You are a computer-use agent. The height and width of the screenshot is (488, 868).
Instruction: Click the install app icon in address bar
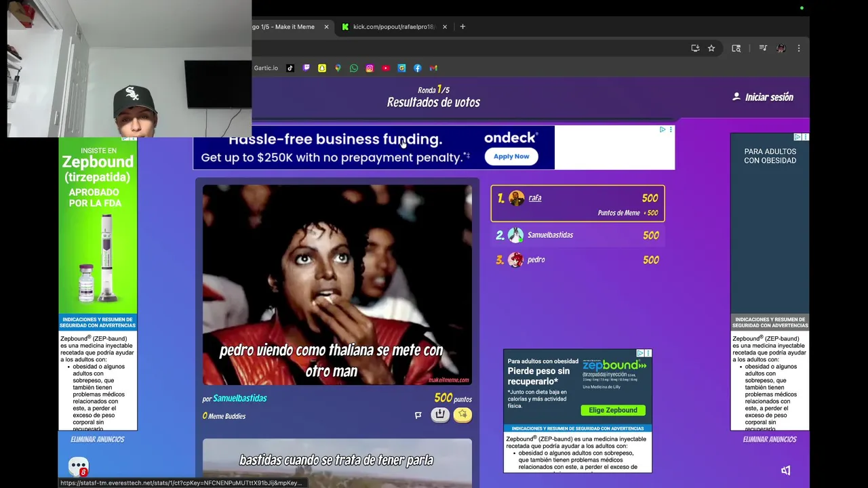point(695,48)
